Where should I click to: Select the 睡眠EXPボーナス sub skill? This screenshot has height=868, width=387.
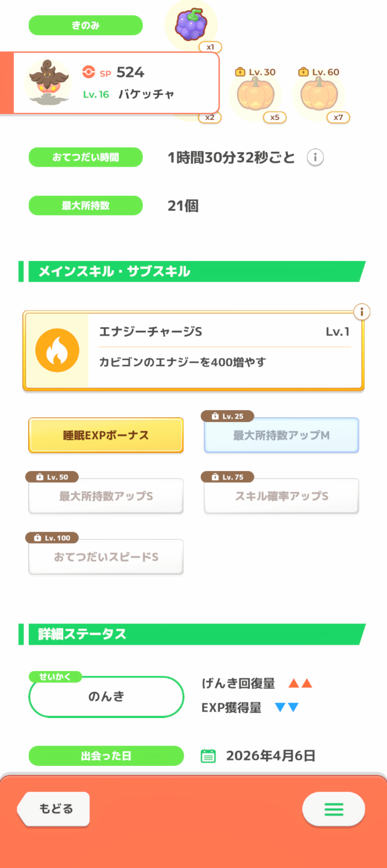[x=106, y=435]
